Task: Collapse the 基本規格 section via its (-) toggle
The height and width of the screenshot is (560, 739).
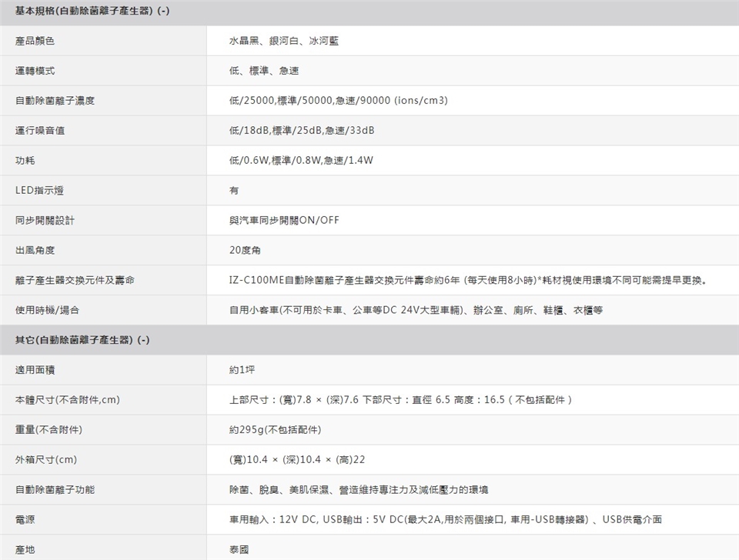Action: tap(165, 12)
